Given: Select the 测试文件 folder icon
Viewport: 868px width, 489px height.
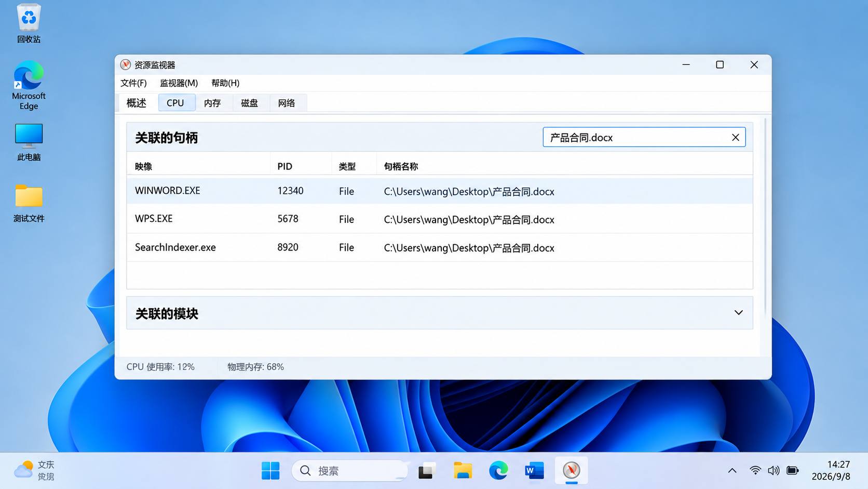Looking at the screenshot, I should [29, 203].
